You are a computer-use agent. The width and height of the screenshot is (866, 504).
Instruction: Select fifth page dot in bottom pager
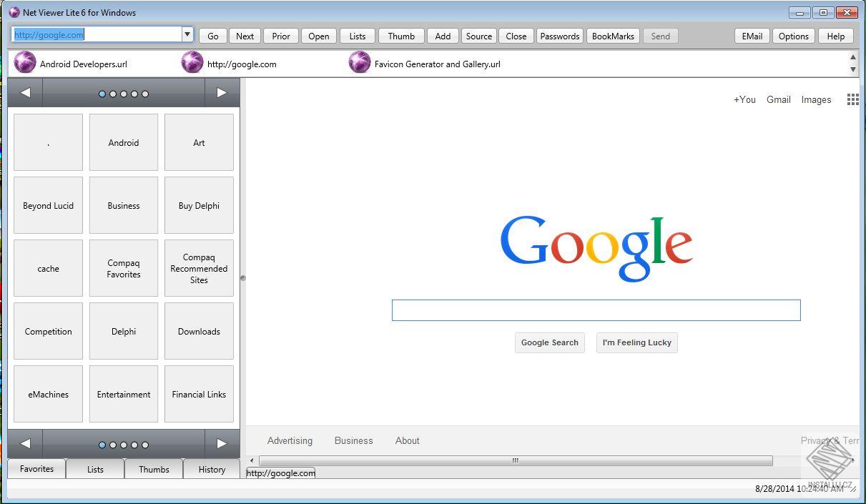tap(145, 445)
